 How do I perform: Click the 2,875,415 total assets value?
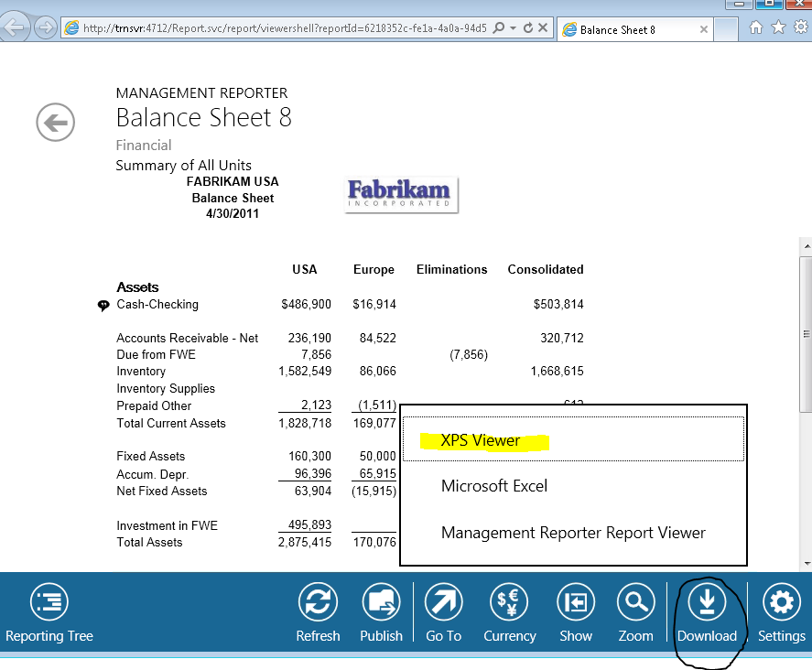pos(305,542)
